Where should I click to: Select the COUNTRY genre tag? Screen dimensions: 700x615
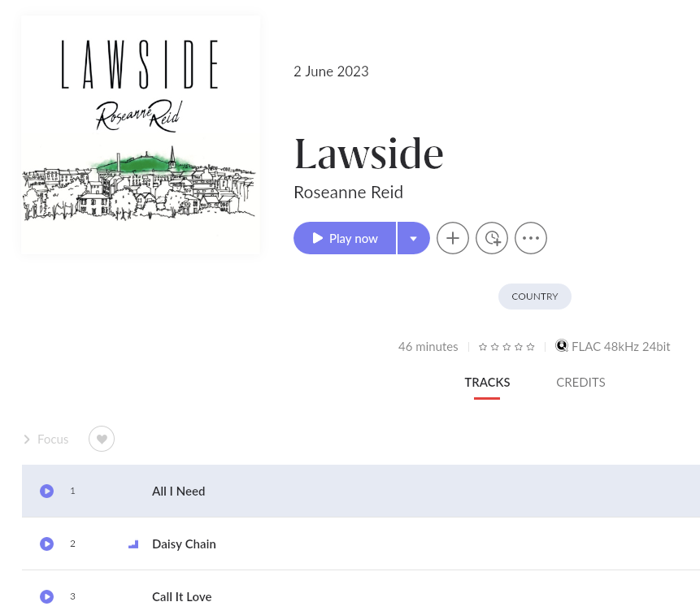pos(535,297)
